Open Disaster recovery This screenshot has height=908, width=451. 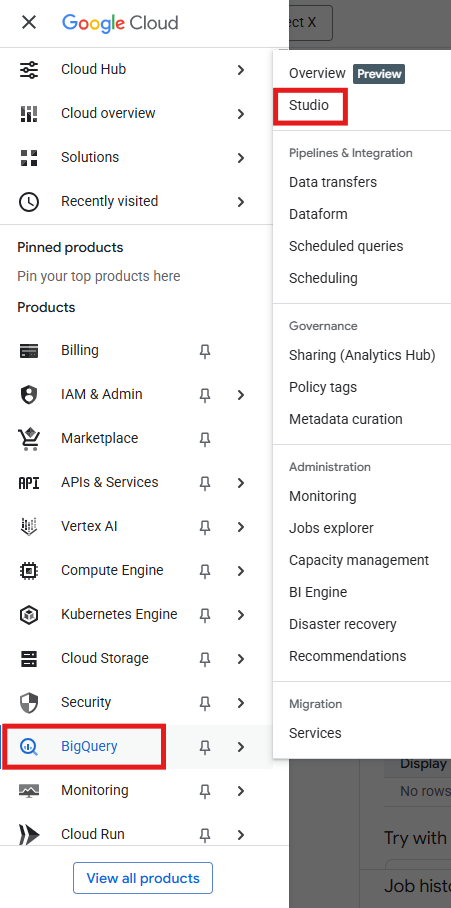343,624
